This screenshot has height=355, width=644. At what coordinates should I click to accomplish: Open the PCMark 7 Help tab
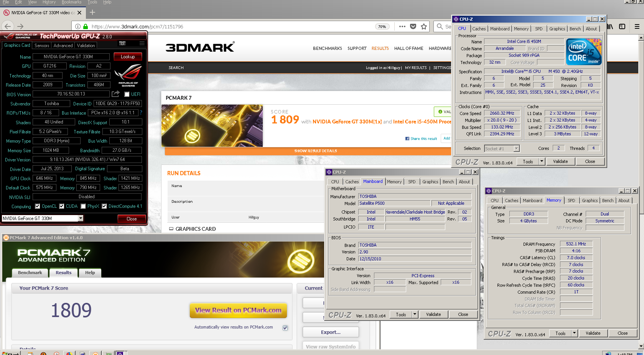click(90, 273)
